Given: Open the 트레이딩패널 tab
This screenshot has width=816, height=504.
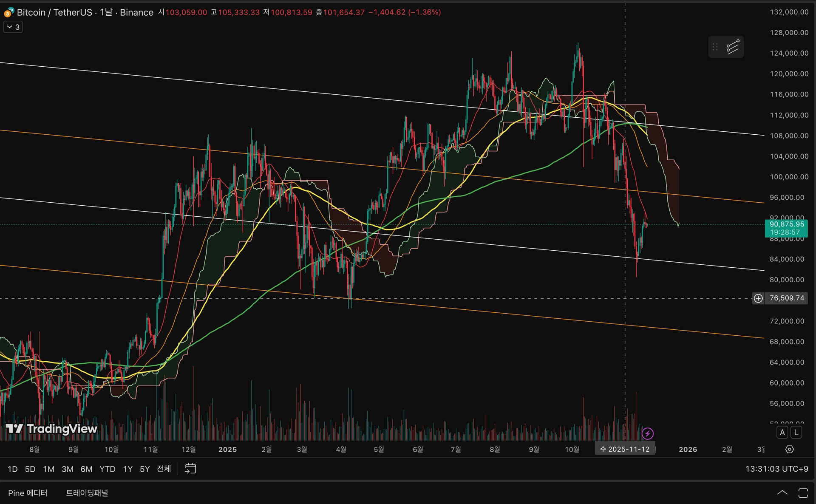Looking at the screenshot, I should (87, 493).
